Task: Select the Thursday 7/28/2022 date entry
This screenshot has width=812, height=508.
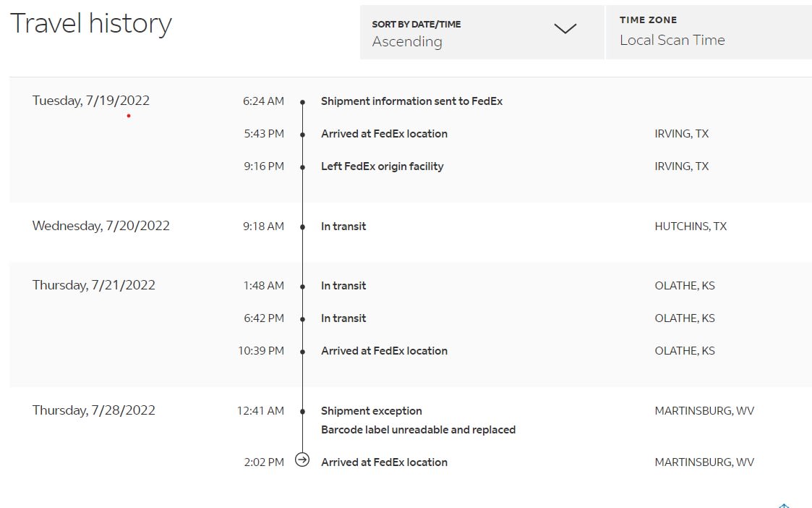Action: (93, 410)
